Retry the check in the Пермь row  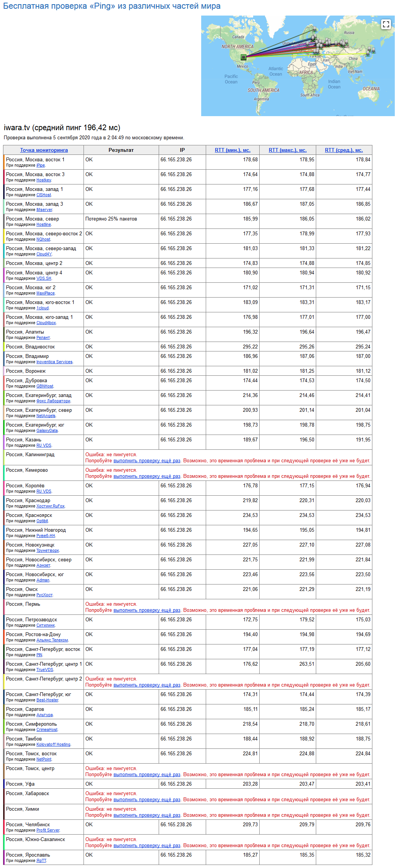[x=147, y=610]
